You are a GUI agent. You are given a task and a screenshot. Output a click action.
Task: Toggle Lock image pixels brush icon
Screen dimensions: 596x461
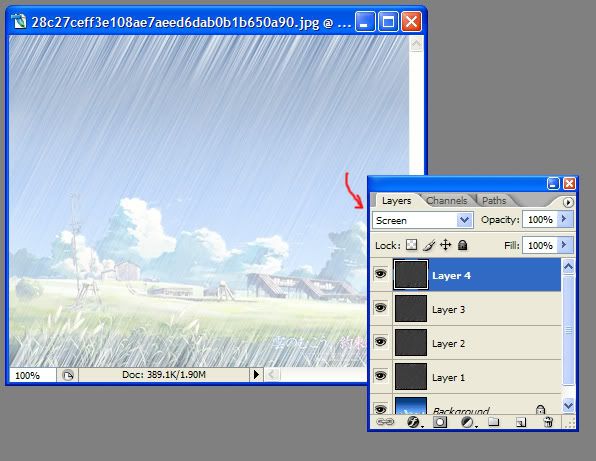pyautogui.click(x=429, y=245)
